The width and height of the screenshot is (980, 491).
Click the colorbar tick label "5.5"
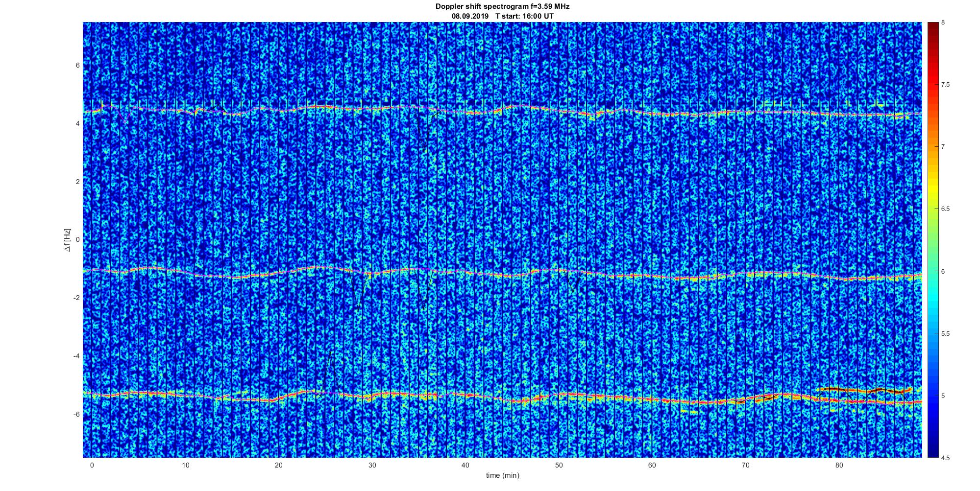pos(945,333)
